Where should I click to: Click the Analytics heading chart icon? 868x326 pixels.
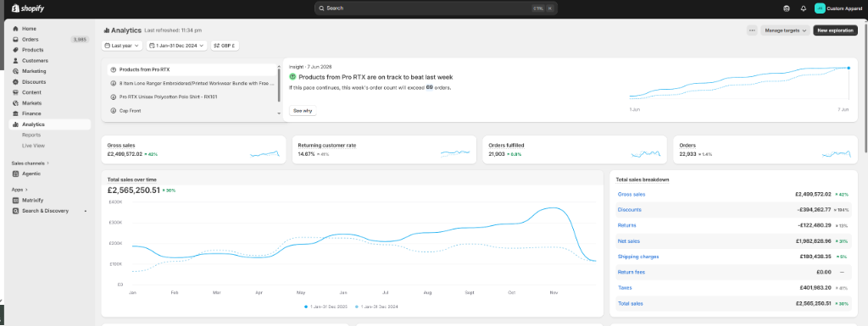coord(106,30)
